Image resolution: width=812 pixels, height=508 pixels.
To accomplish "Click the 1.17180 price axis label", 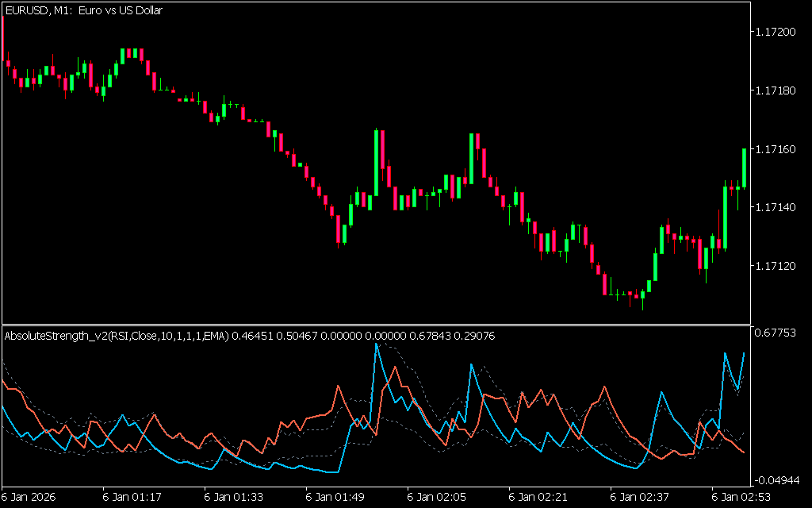I will (776, 90).
